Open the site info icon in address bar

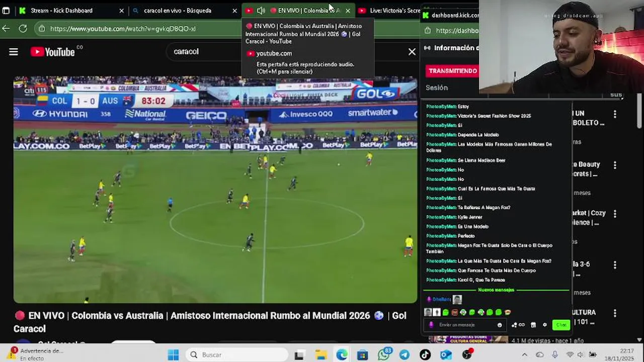point(42,29)
